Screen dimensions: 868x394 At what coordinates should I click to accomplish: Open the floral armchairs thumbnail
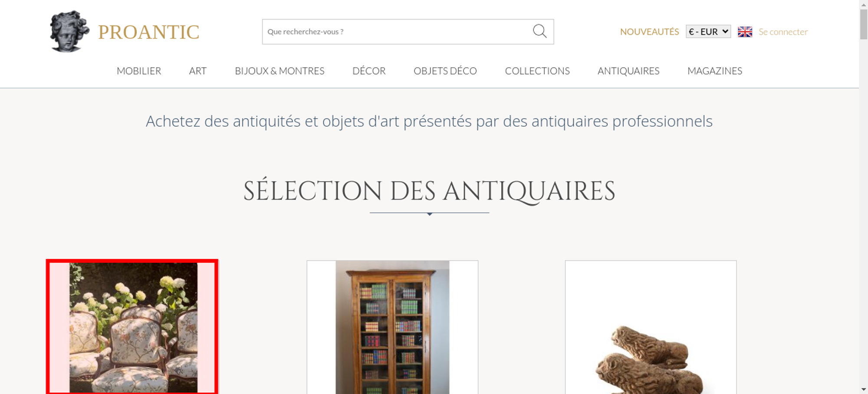pyautogui.click(x=132, y=327)
